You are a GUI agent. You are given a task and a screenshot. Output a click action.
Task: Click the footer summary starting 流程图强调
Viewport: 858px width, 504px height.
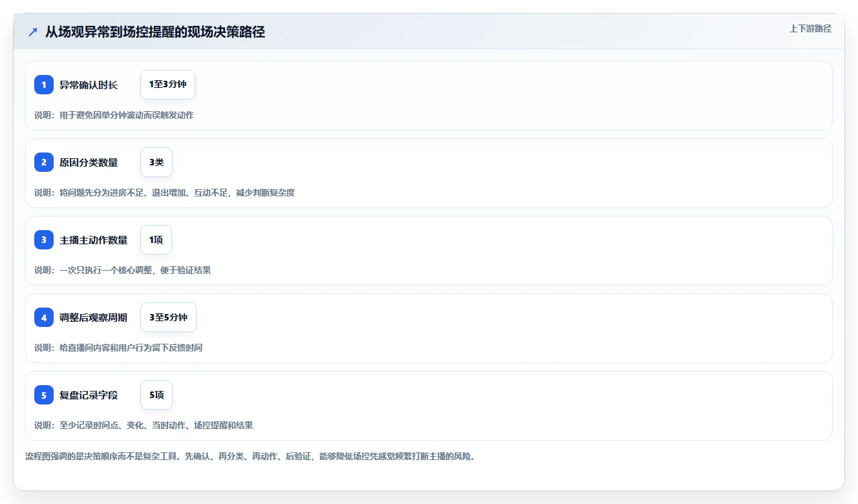252,456
